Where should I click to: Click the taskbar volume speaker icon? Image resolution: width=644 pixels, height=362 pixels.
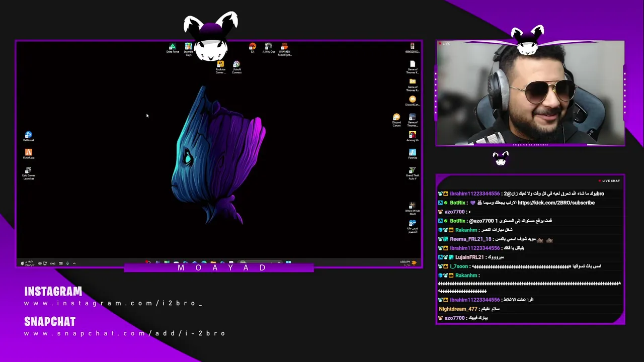tap(40, 263)
